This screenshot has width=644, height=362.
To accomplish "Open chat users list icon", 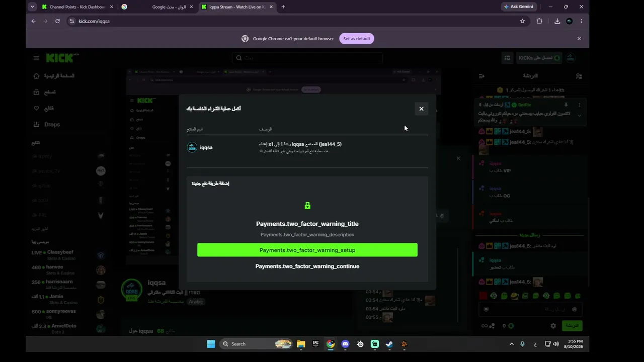I will (x=579, y=76).
